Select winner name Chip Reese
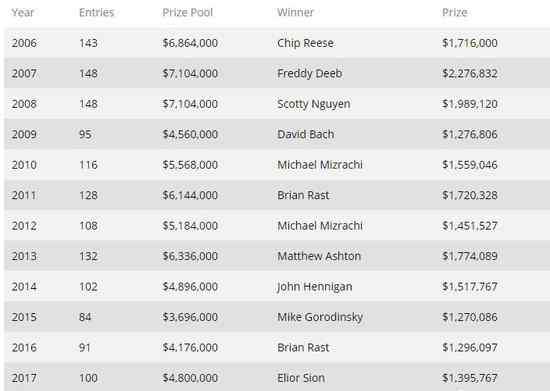 click(x=305, y=43)
